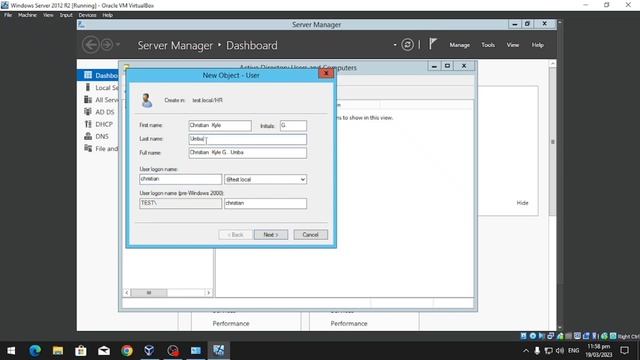Click the pre-Windows 2000 logon name field
This screenshot has width=640, height=360.
pos(265,203)
